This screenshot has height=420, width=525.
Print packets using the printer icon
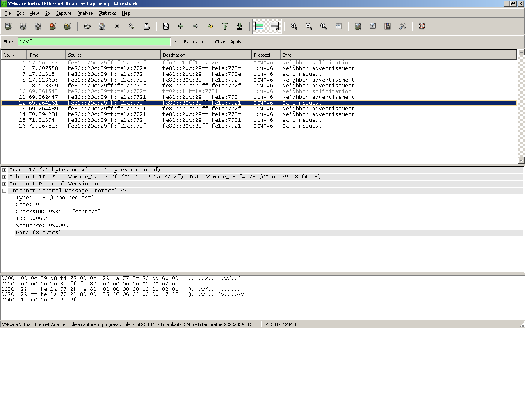(146, 26)
